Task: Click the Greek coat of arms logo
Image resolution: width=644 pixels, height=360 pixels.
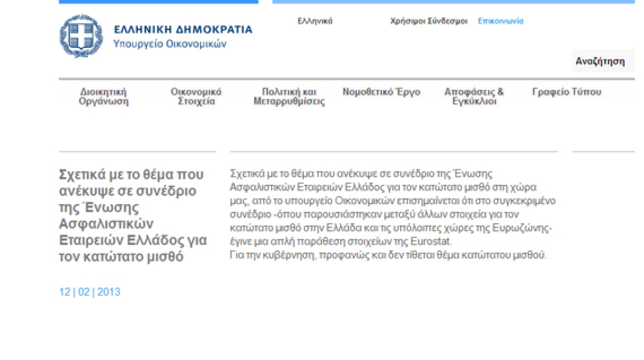Action: point(81,36)
